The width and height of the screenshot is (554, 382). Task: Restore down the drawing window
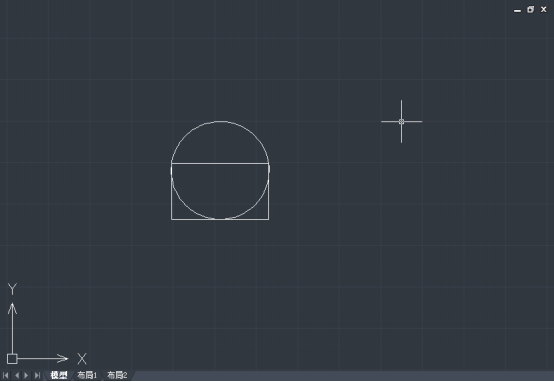[530, 10]
